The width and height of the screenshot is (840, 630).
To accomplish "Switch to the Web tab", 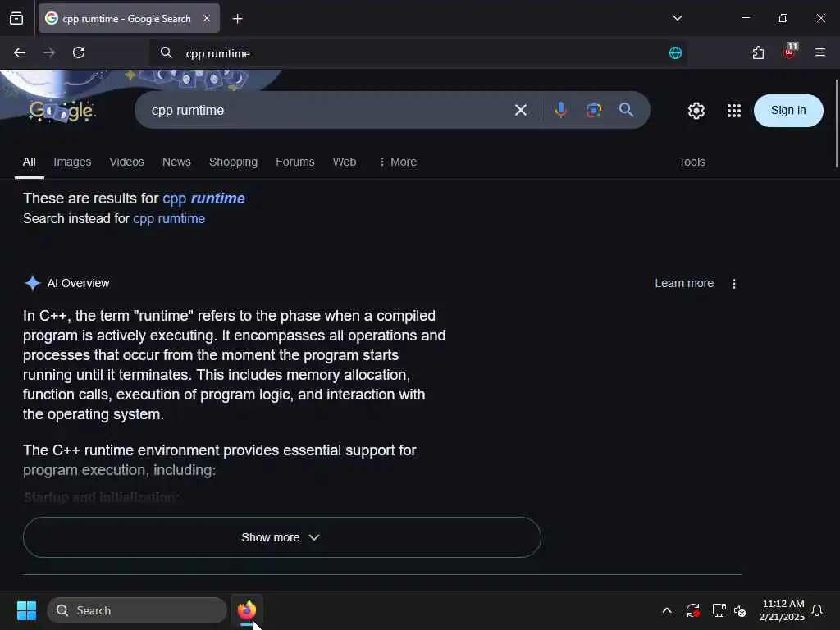I will click(x=344, y=162).
